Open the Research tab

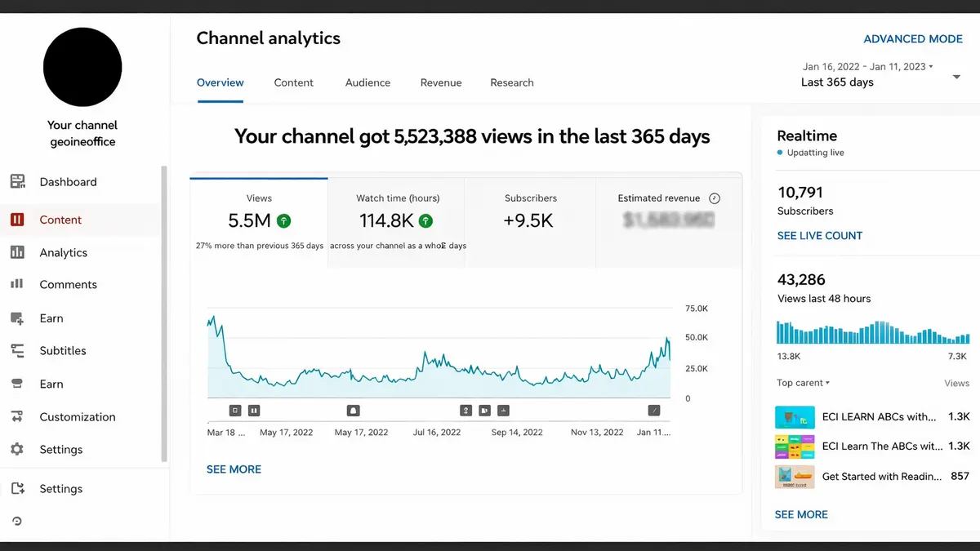[x=512, y=82]
